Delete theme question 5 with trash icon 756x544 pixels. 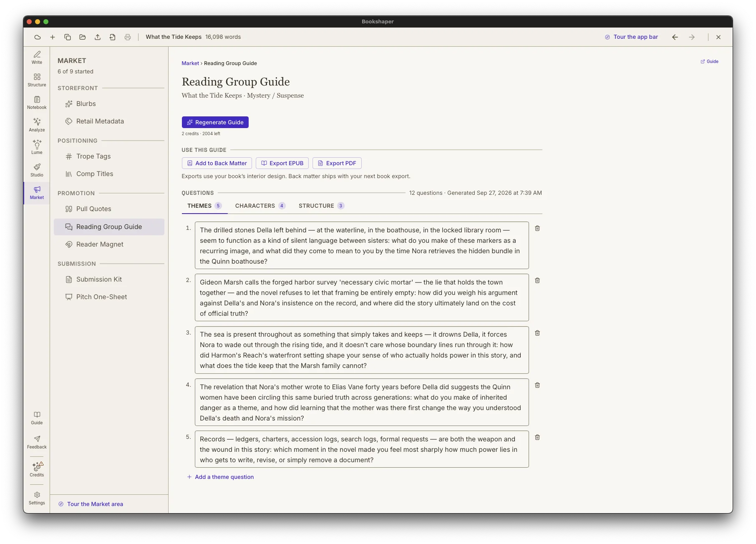point(537,437)
